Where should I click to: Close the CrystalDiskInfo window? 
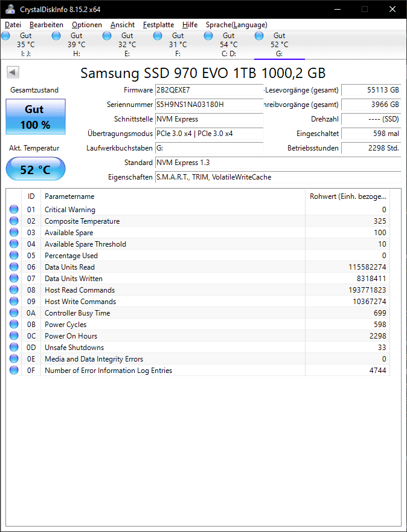(x=393, y=10)
